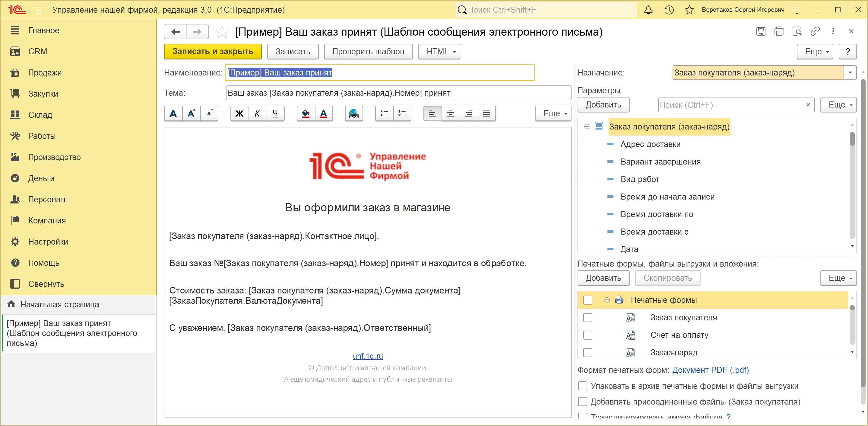Open history clock icon
868x426 pixels.
tap(669, 10)
